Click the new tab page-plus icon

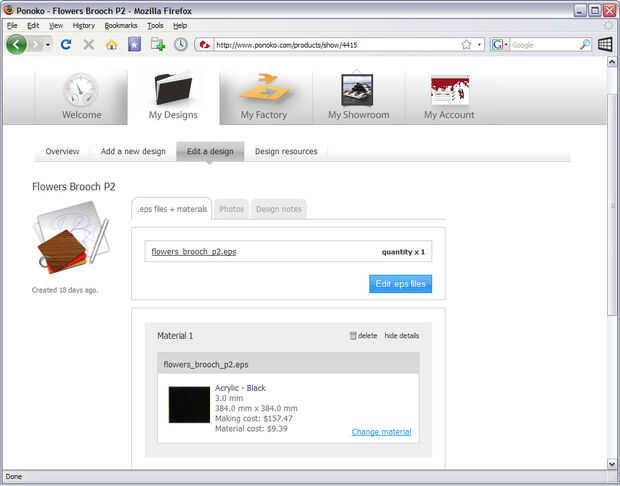158,44
